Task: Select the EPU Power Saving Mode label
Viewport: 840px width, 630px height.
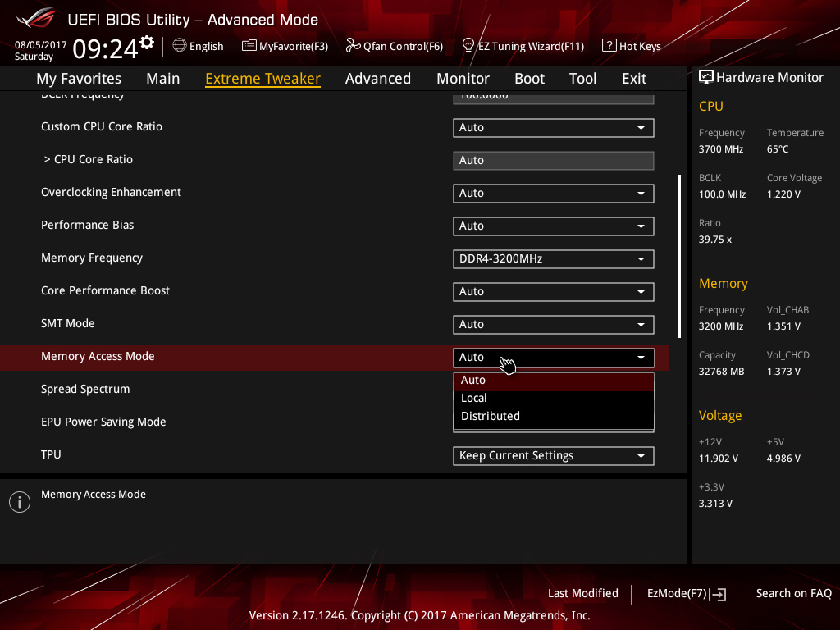Action: tap(103, 422)
